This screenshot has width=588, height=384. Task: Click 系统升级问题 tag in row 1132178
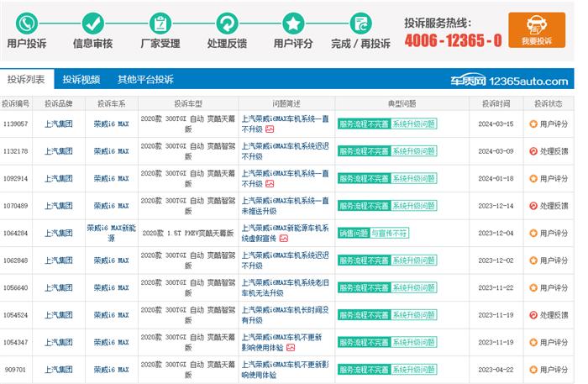click(x=414, y=151)
